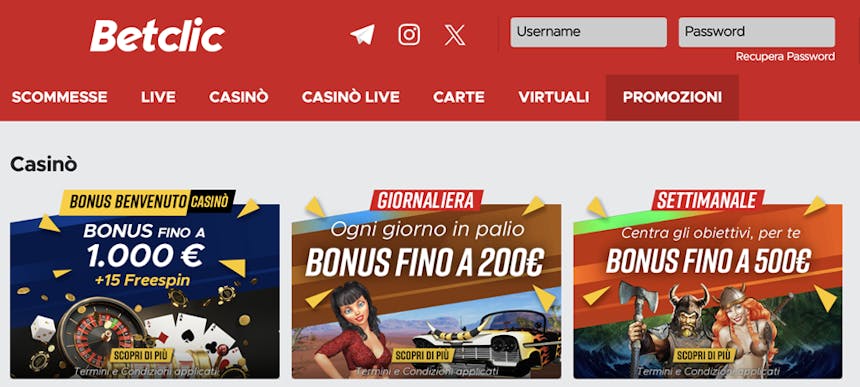Screen dimensions: 860x387
Task: Click the Betclic logo
Action: (157, 36)
